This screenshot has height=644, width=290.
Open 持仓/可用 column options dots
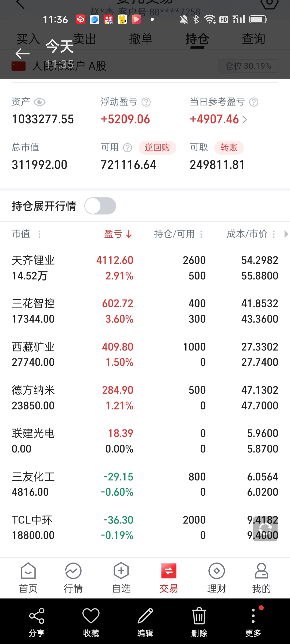click(x=201, y=234)
